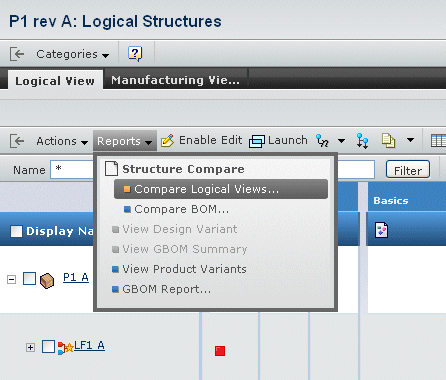
Task: Close the Reports dropdown menu
Action: [x=125, y=141]
